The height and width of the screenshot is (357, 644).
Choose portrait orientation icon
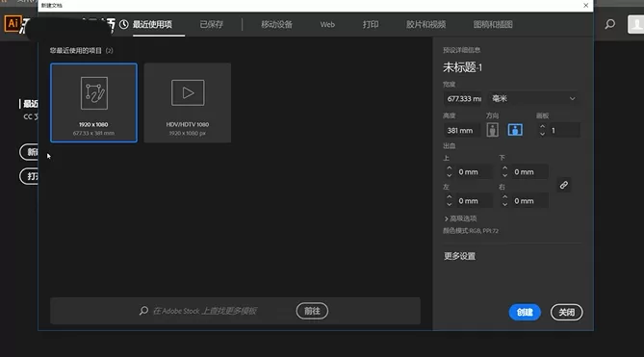(x=493, y=130)
